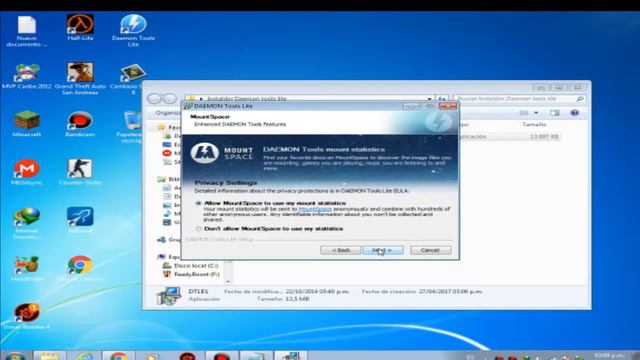640x360 pixels.
Task: Select Disco local (C:) in the Explorer sidebar
Action: (x=196, y=265)
